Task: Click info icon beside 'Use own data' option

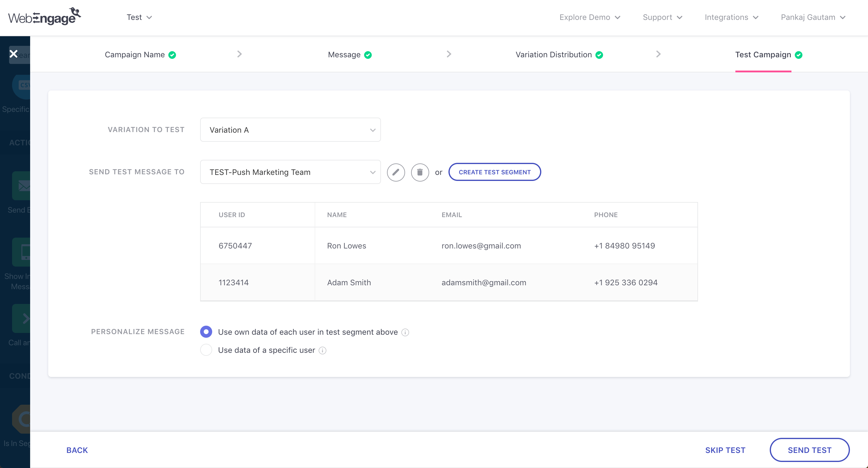Action: [405, 333]
